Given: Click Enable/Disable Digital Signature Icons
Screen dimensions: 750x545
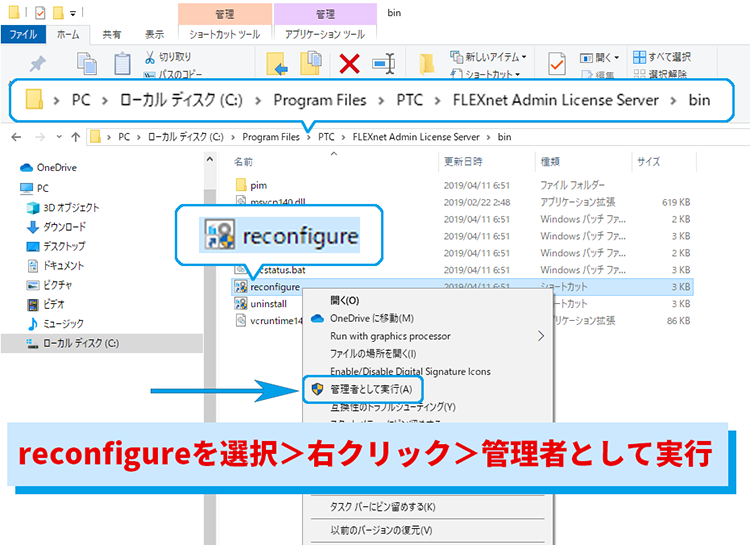Looking at the screenshot, I should click(x=410, y=371).
